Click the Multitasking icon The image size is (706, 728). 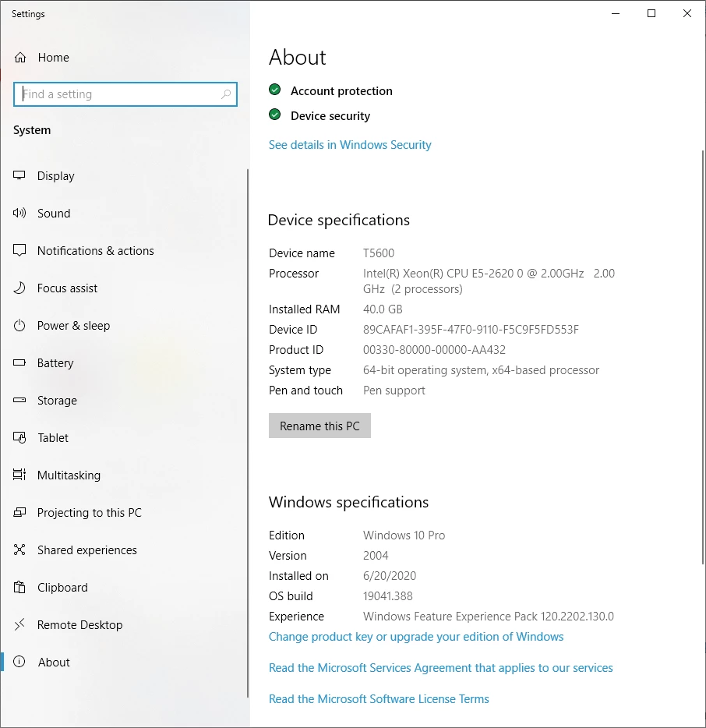pos(19,475)
